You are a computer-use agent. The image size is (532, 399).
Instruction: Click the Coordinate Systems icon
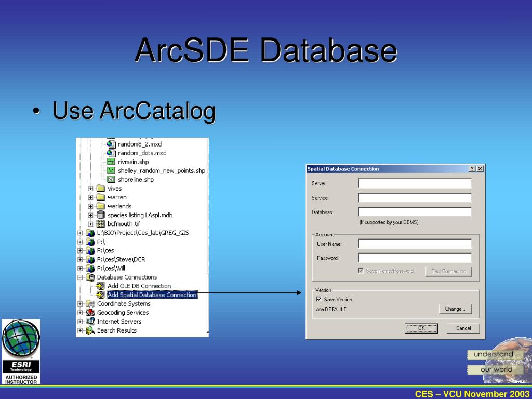(90, 303)
